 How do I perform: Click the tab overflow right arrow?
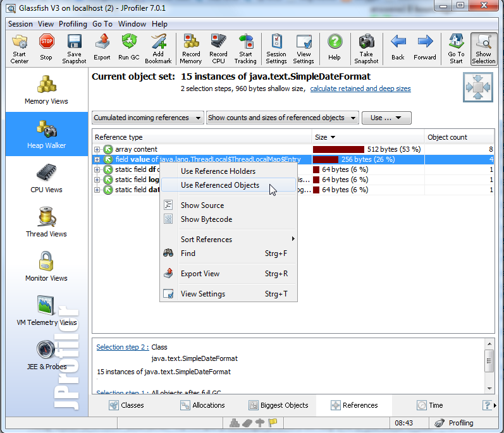[495, 405]
